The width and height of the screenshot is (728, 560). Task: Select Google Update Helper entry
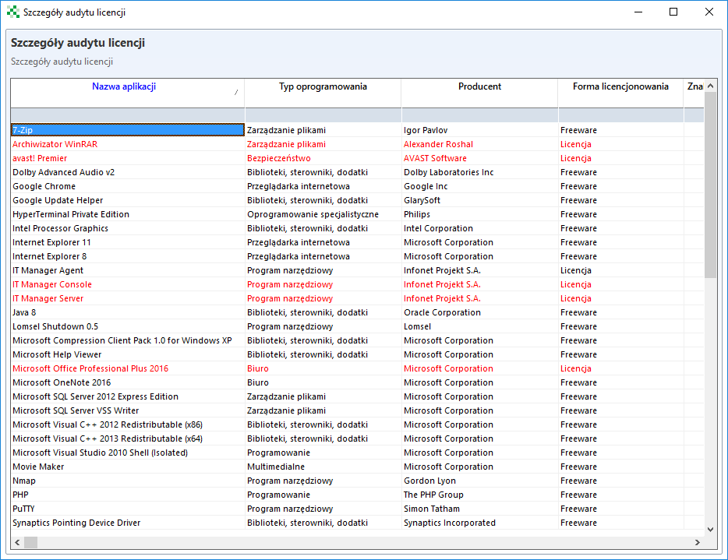pyautogui.click(x=358, y=200)
